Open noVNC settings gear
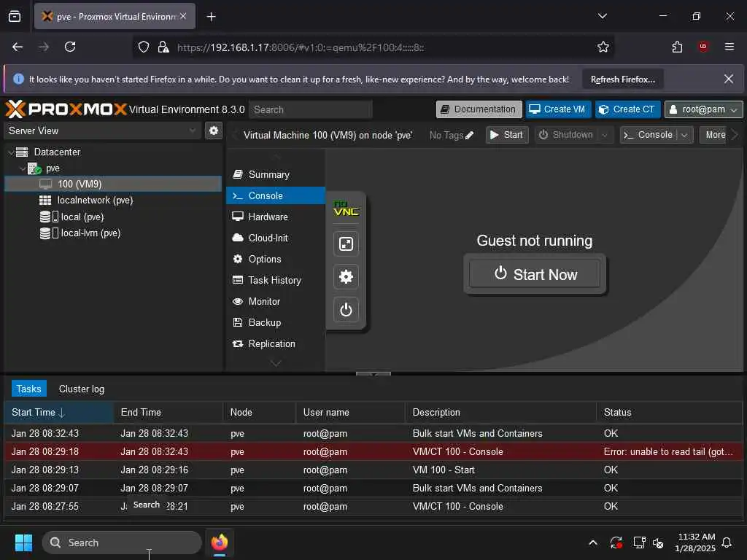This screenshot has width=747, height=560. coord(346,276)
